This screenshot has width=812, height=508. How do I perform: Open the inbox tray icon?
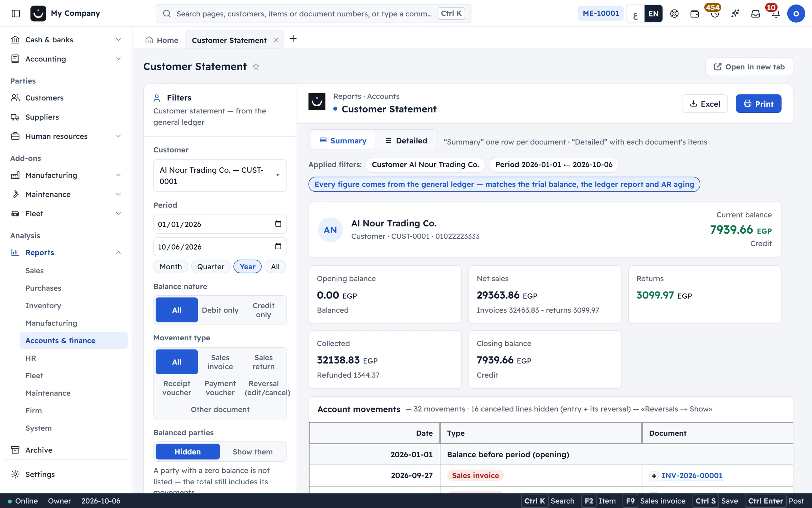coord(755,14)
